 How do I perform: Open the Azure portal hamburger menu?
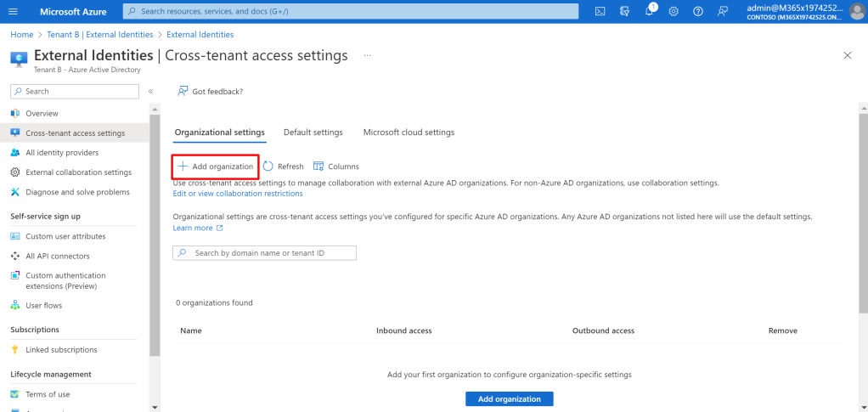click(13, 11)
